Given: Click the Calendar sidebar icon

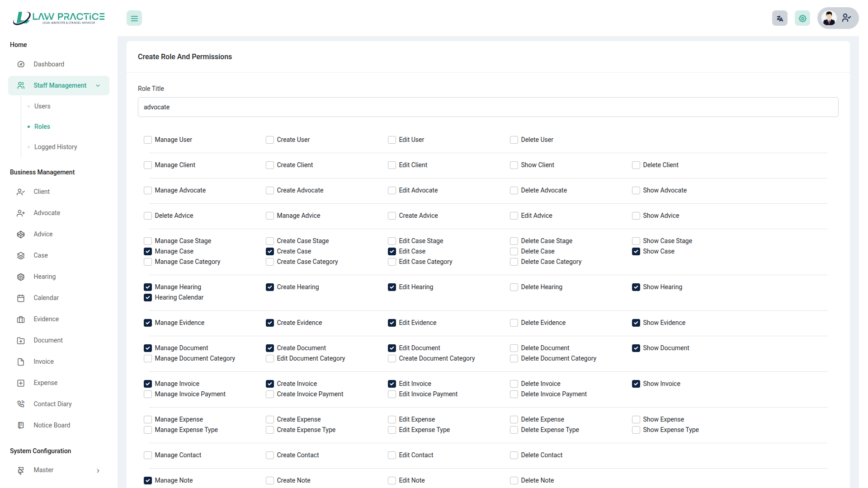Looking at the screenshot, I should point(21,298).
